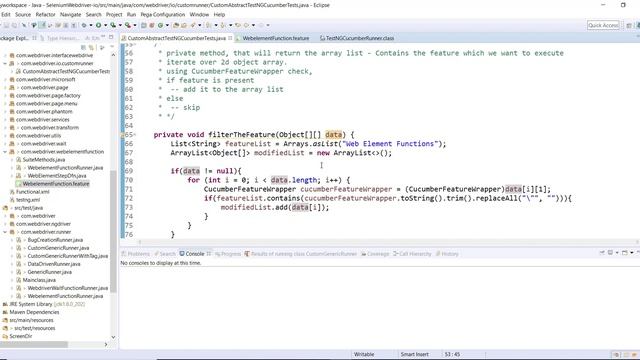640x360 pixels.
Task: Open the Search toolbar dropdown arrow
Action: 200,25
